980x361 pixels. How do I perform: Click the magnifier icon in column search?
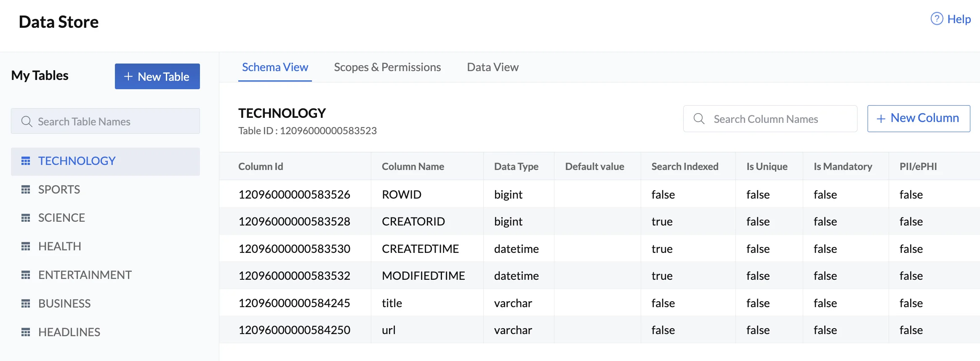click(x=699, y=119)
